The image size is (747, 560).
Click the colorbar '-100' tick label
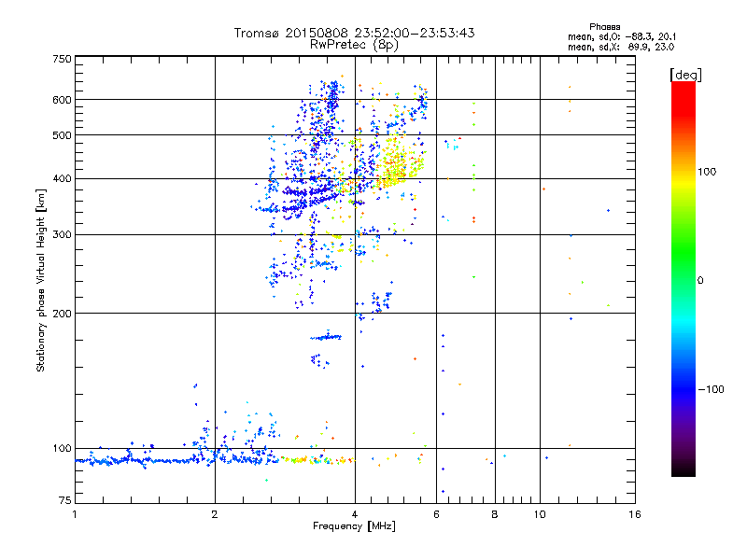coord(712,389)
